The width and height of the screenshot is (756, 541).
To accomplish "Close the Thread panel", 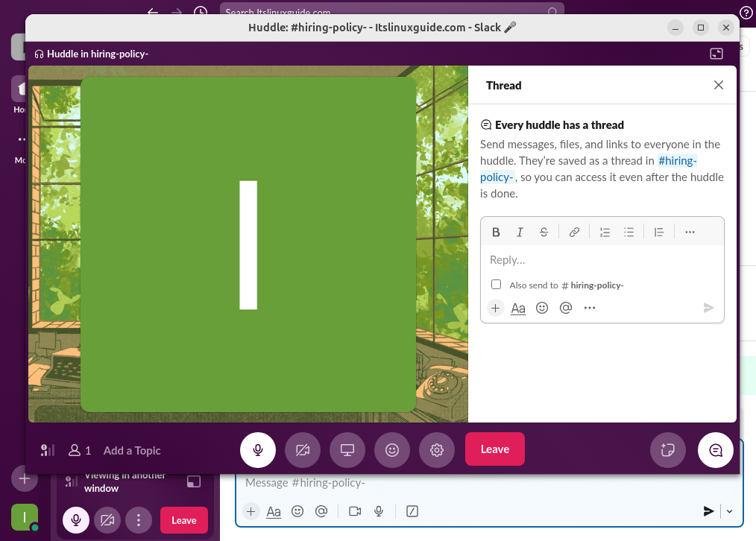I will coord(719,85).
